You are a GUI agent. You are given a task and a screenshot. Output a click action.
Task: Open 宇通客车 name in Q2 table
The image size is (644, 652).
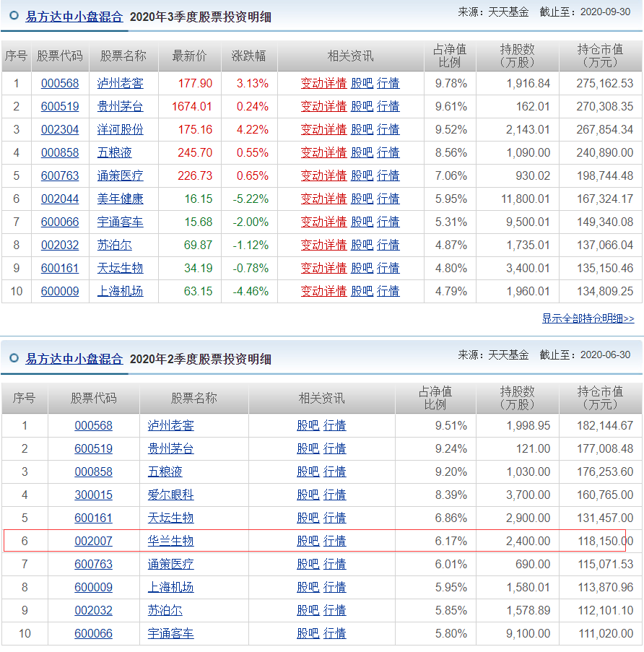coord(171,633)
